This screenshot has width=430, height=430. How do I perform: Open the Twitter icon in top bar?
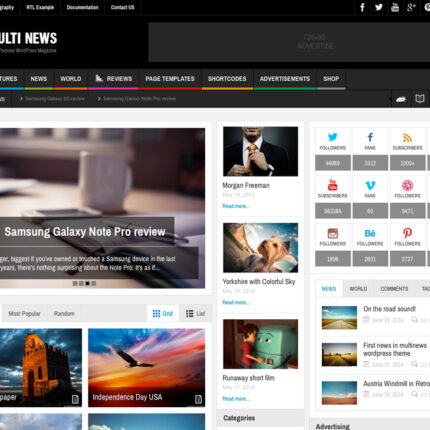[x=379, y=7]
